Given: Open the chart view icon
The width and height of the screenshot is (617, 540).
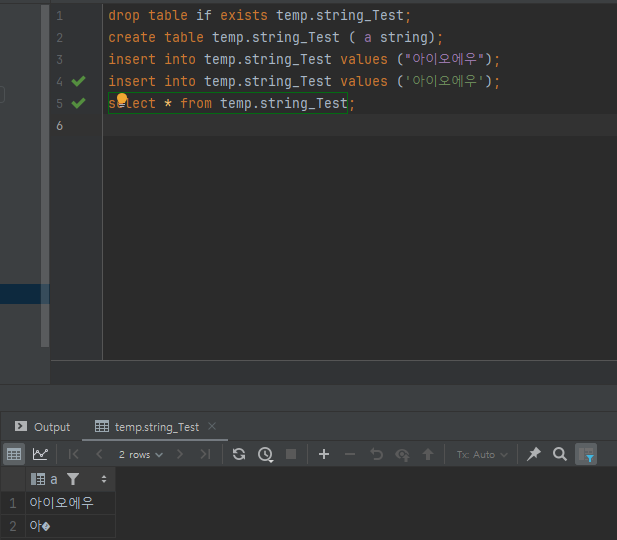Looking at the screenshot, I should tap(40, 454).
